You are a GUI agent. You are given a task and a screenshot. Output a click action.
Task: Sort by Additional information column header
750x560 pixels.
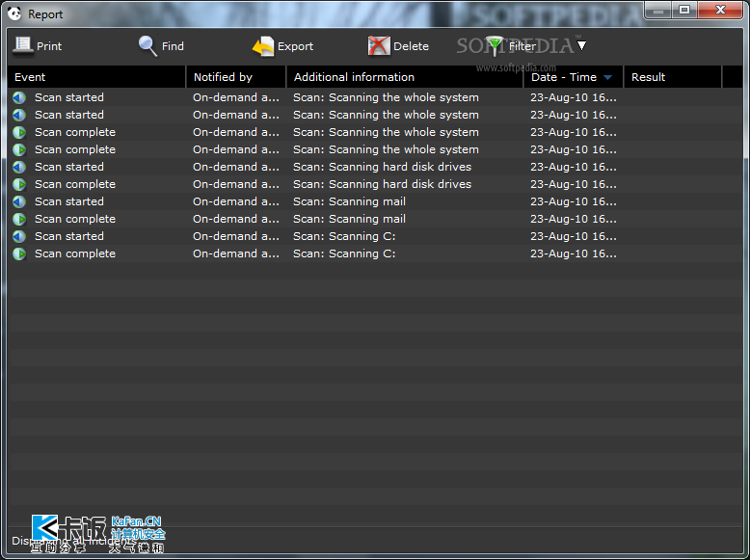coord(405,77)
